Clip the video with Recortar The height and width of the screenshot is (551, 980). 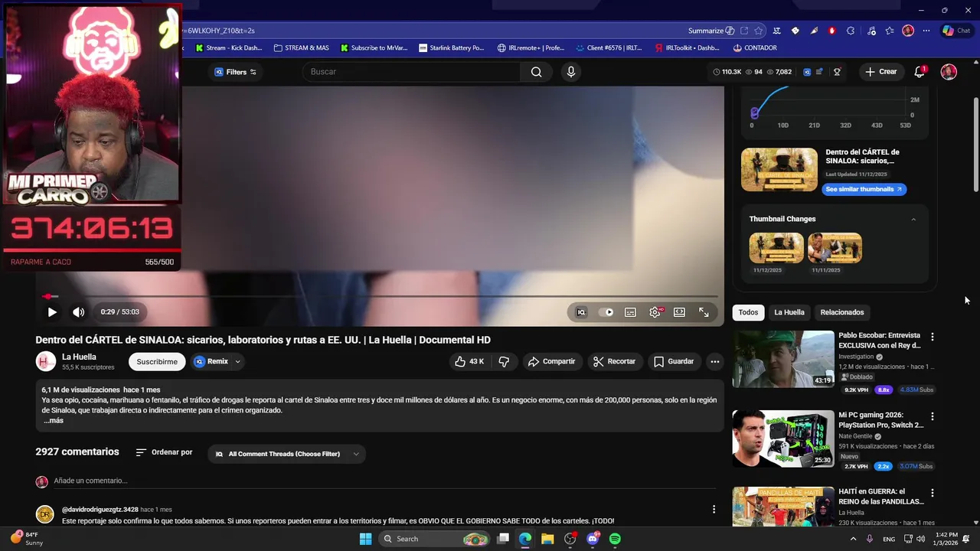pos(615,361)
